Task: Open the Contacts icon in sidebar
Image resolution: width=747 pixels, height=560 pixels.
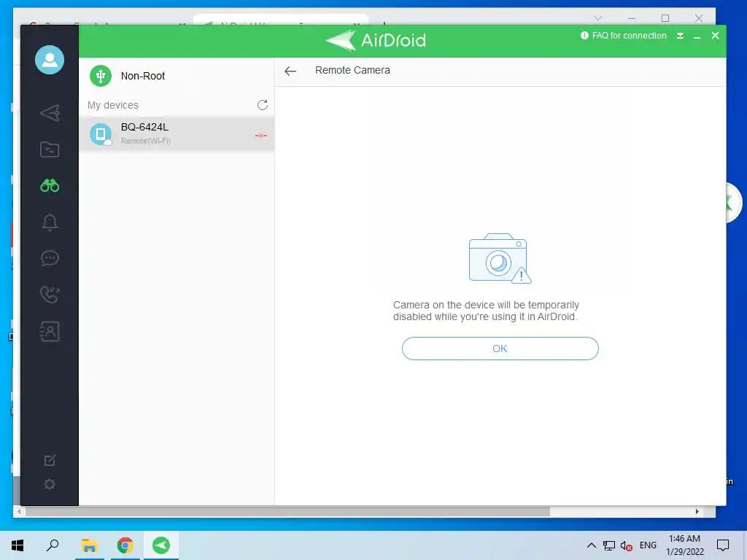Action: pos(50,332)
